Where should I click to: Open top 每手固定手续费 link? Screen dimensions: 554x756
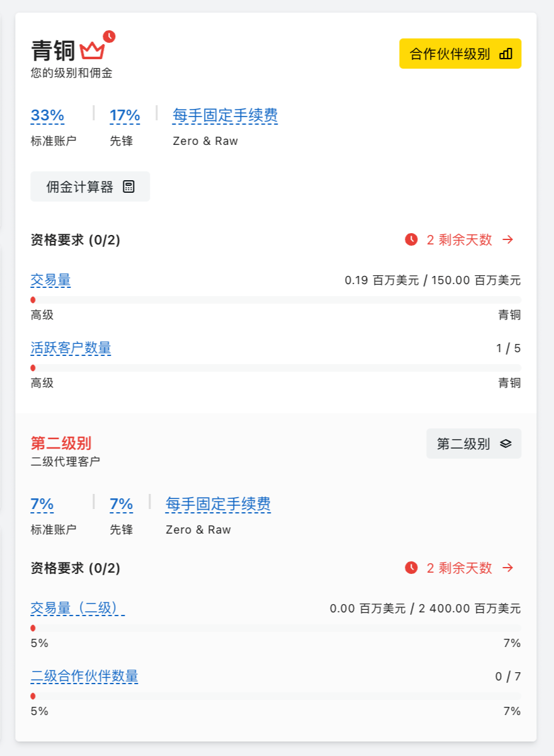[225, 115]
